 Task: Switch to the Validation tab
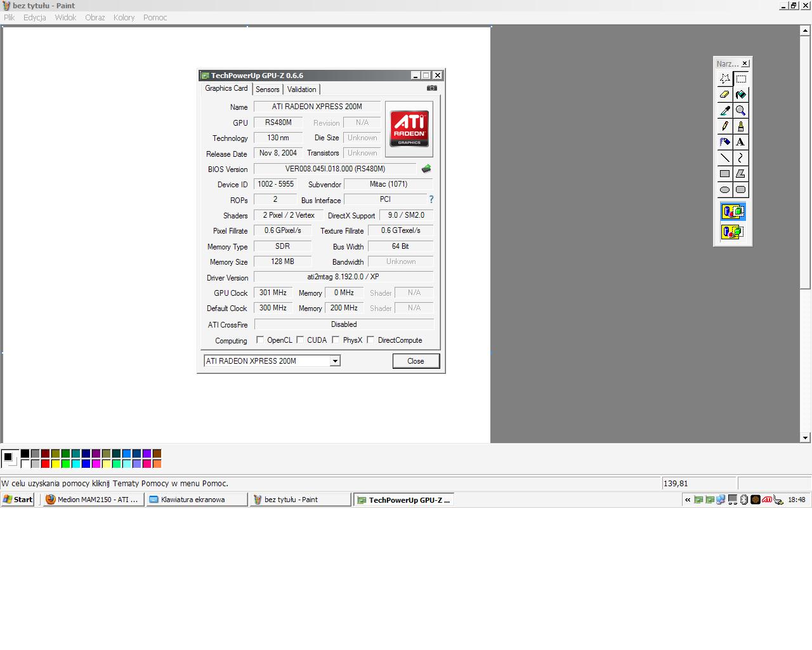click(x=301, y=90)
